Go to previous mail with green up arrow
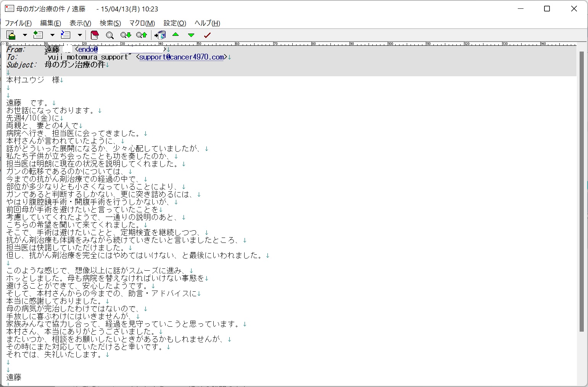The image size is (588, 387). [176, 35]
